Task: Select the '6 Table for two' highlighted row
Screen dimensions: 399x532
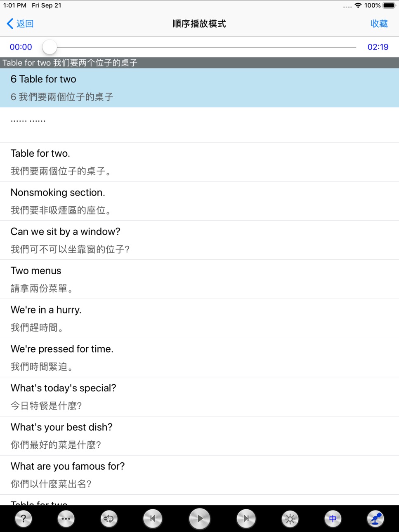Action: click(x=199, y=88)
